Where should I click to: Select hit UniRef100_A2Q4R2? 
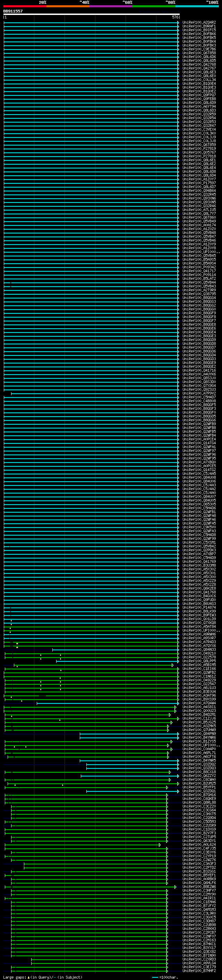point(199,23)
